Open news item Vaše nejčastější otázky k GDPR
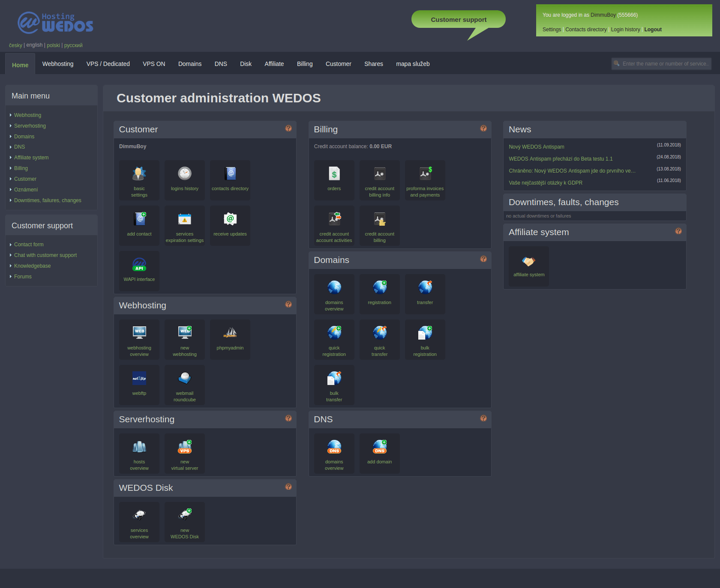Screen dimensions: 720x588 (546, 183)
